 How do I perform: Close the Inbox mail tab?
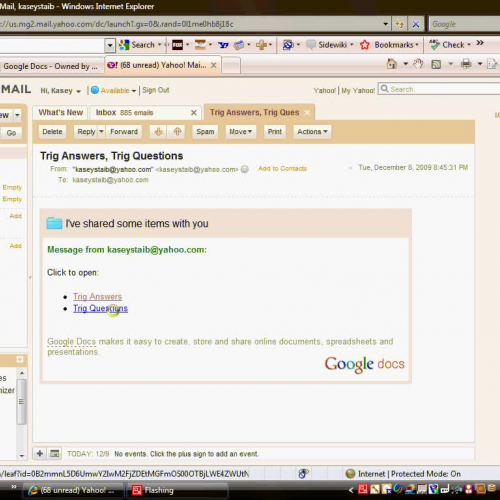tap(194, 113)
